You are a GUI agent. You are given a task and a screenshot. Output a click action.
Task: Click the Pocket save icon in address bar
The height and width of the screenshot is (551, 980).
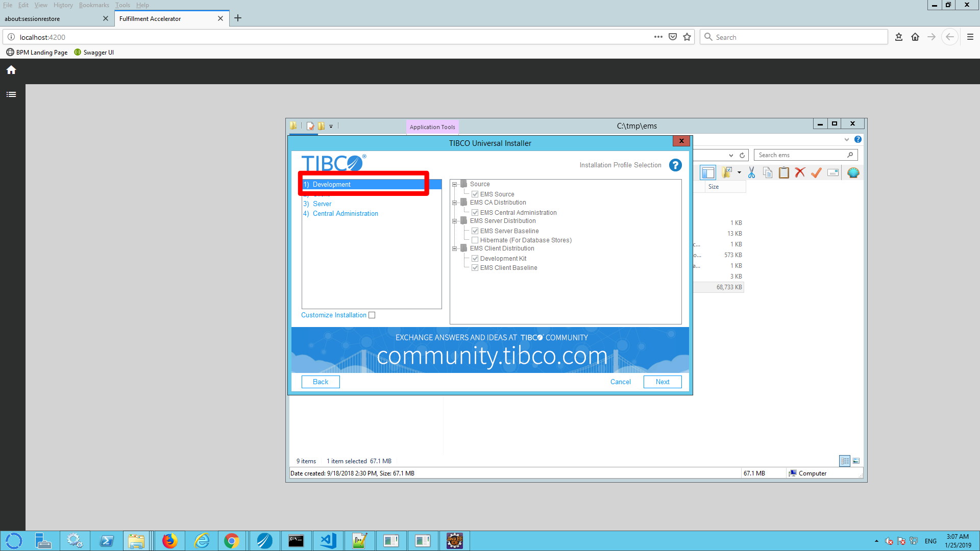pyautogui.click(x=673, y=37)
